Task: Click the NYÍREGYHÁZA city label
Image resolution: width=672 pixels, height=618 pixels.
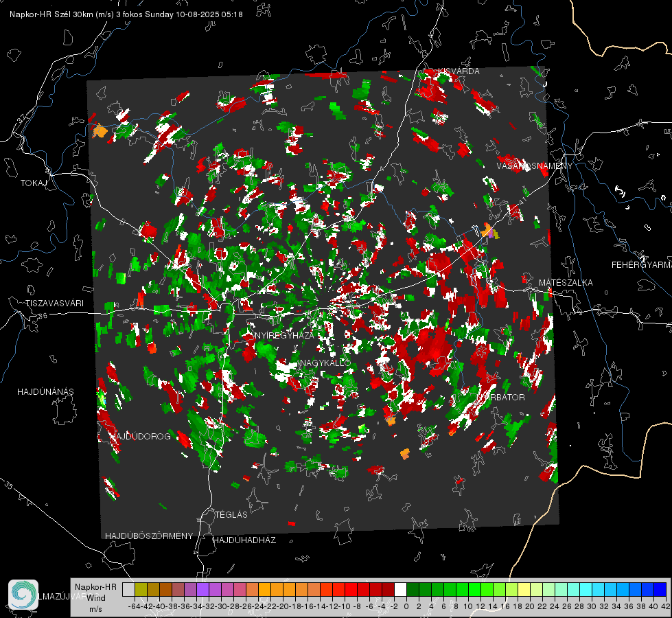Action: click(284, 335)
